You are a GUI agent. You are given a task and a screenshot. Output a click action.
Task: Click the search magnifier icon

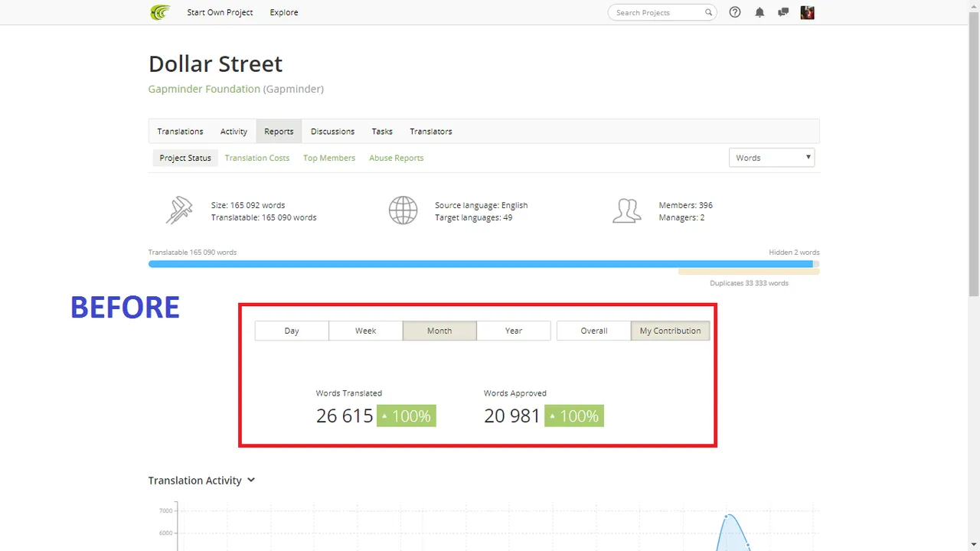[708, 12]
